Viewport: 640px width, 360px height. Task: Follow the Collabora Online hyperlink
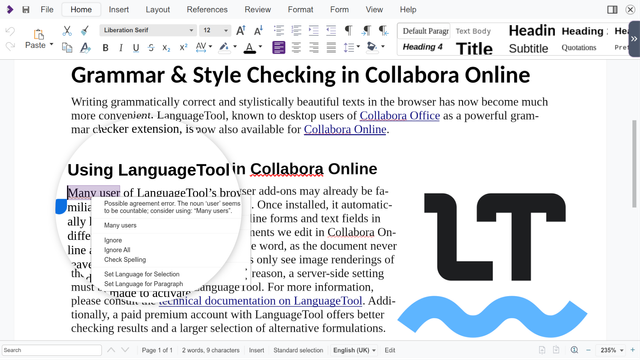point(345,129)
